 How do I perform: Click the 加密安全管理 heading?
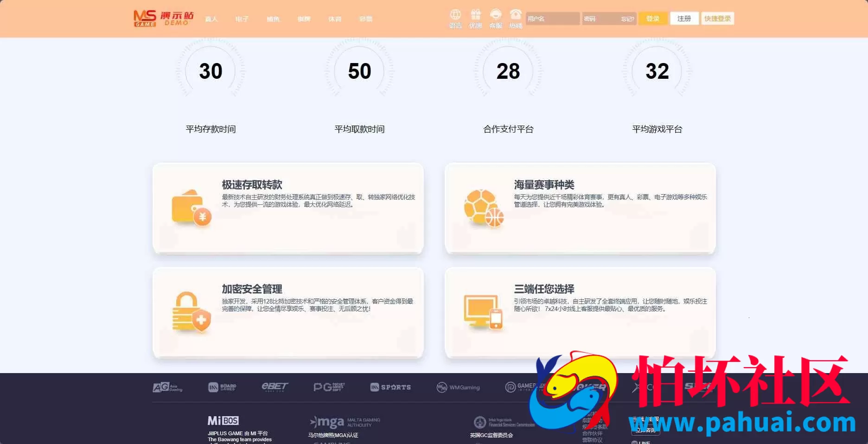point(252,289)
